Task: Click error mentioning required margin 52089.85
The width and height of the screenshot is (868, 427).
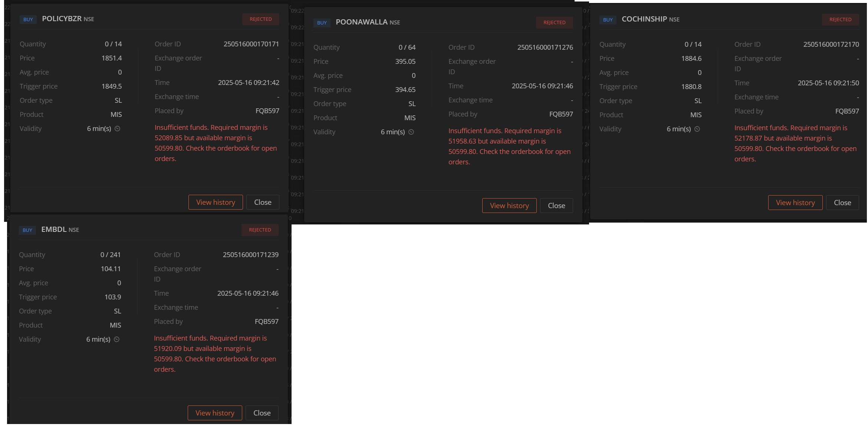Action: pyautogui.click(x=216, y=143)
